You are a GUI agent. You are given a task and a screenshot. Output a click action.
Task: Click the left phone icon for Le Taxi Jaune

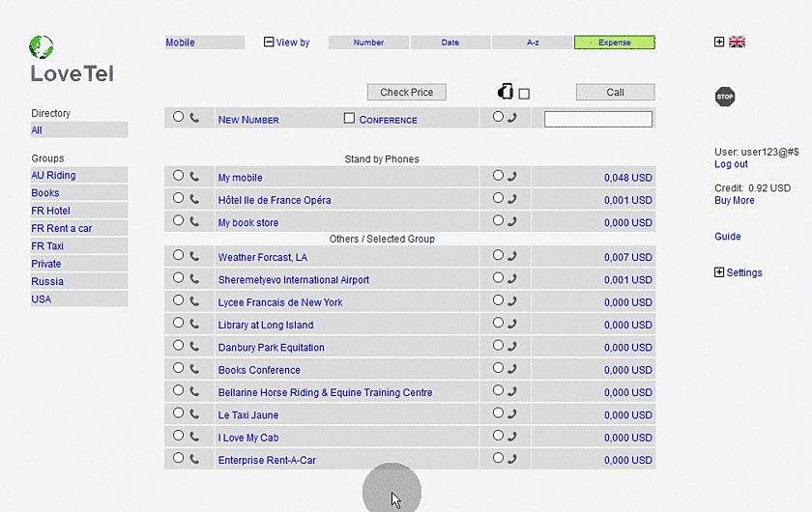[194, 414]
